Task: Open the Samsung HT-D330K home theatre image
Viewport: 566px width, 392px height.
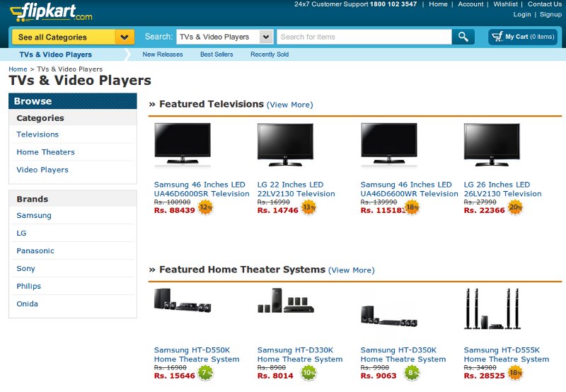Action: click(286, 300)
